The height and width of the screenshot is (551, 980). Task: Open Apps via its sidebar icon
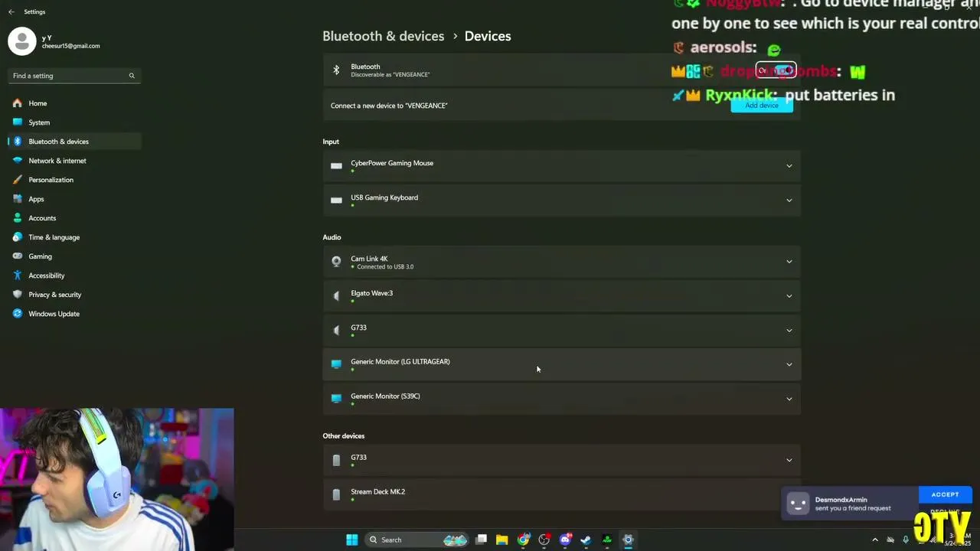[x=18, y=199]
